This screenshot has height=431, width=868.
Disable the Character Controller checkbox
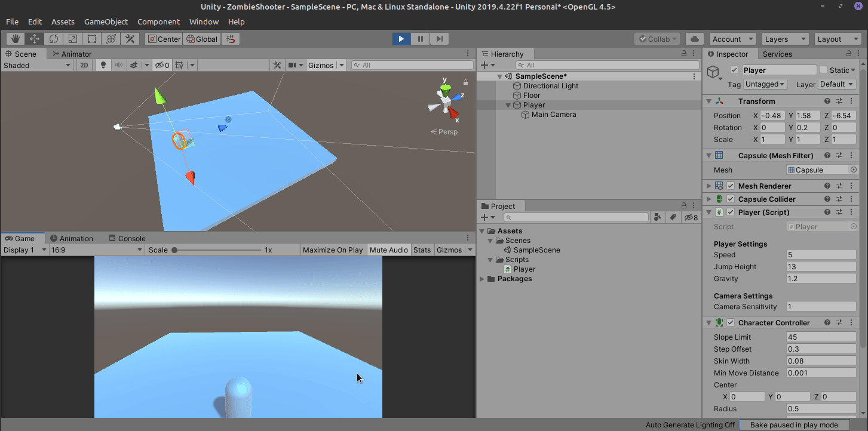pos(731,322)
